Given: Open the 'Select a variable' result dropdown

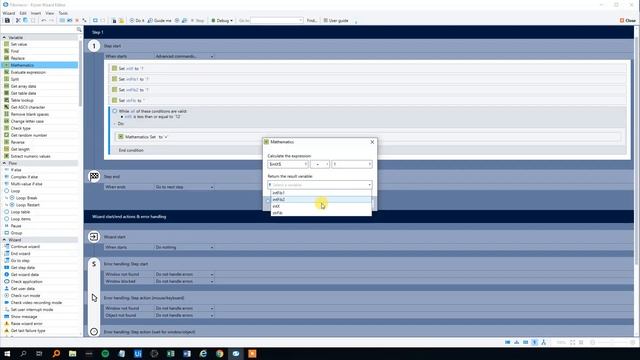Looking at the screenshot, I should point(320,185).
